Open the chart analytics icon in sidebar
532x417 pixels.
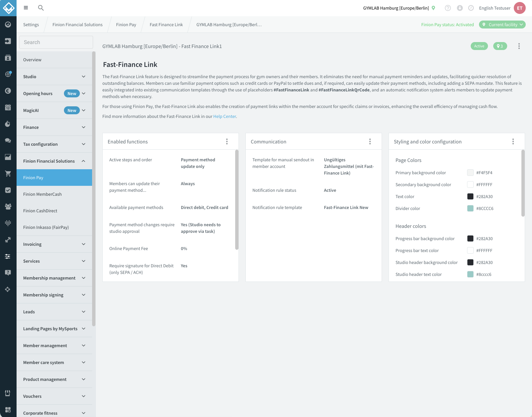click(8, 157)
